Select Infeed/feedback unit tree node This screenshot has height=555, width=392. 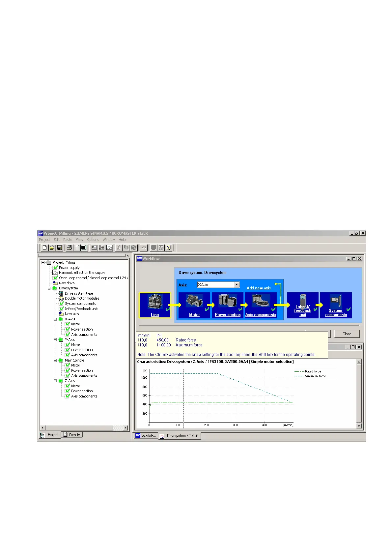tap(81, 309)
